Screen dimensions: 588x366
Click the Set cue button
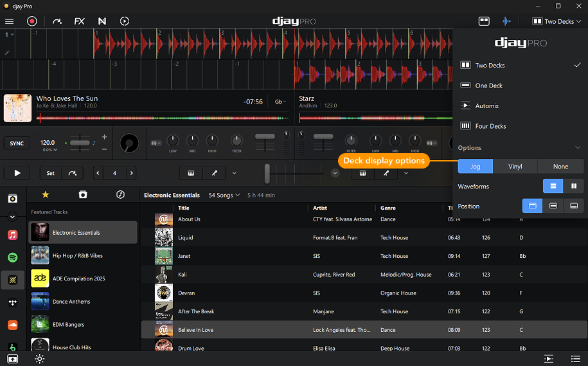(x=51, y=173)
